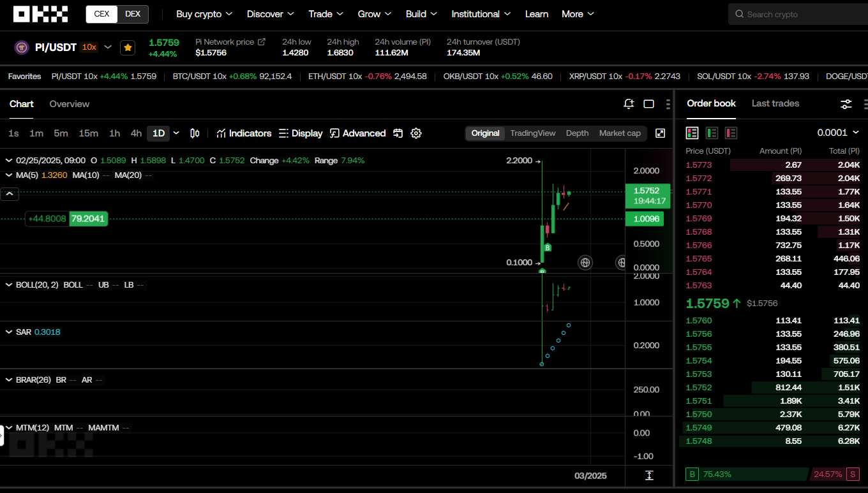
Task: Show only buy orders view
Action: tap(712, 133)
